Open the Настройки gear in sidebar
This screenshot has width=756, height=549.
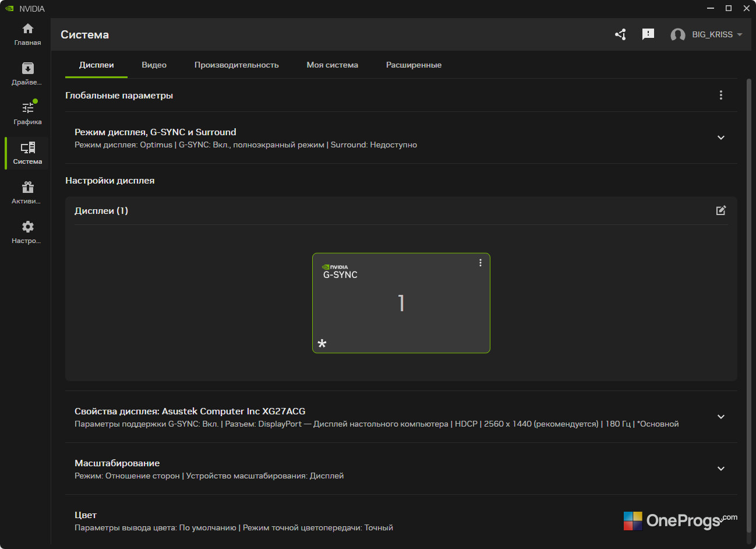point(27,233)
